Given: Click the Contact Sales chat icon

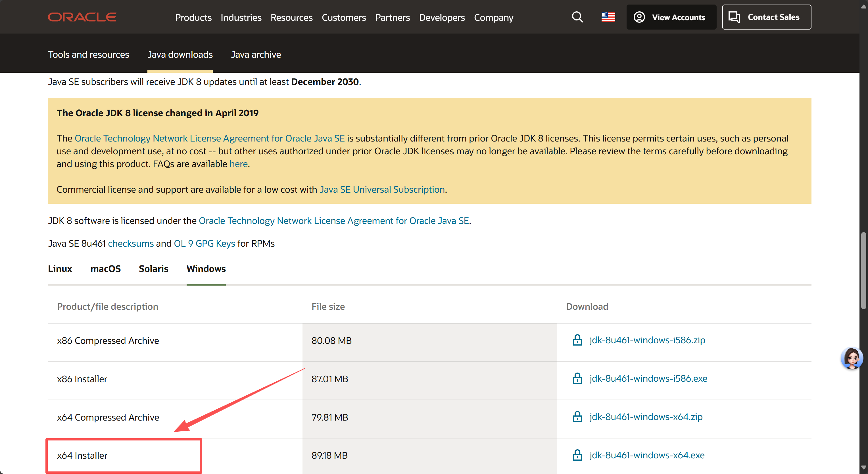Looking at the screenshot, I should click(734, 17).
